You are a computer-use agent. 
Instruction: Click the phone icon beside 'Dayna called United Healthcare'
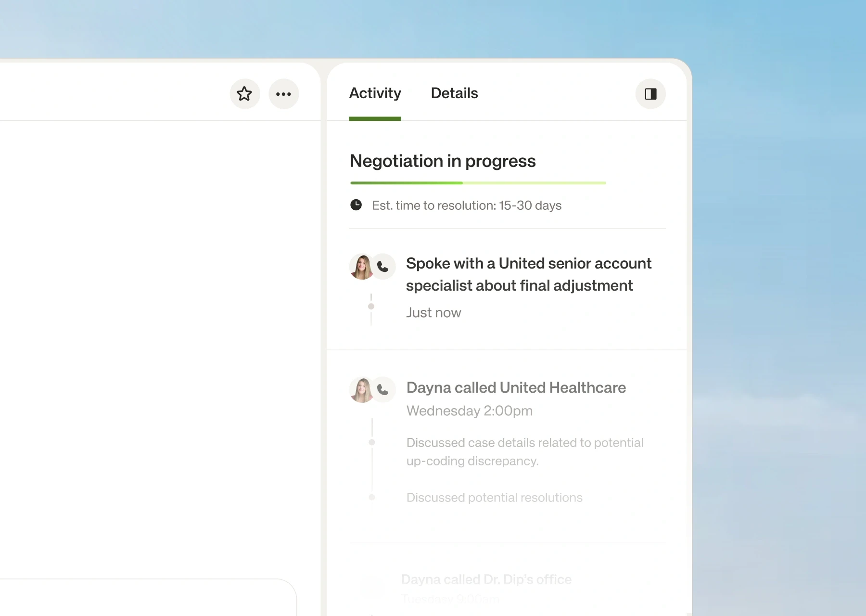[383, 389]
